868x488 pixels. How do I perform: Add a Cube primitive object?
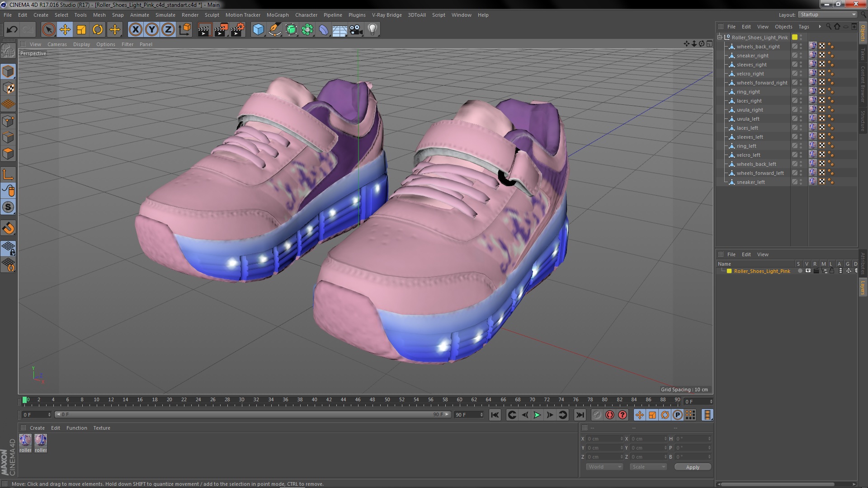[x=258, y=30]
